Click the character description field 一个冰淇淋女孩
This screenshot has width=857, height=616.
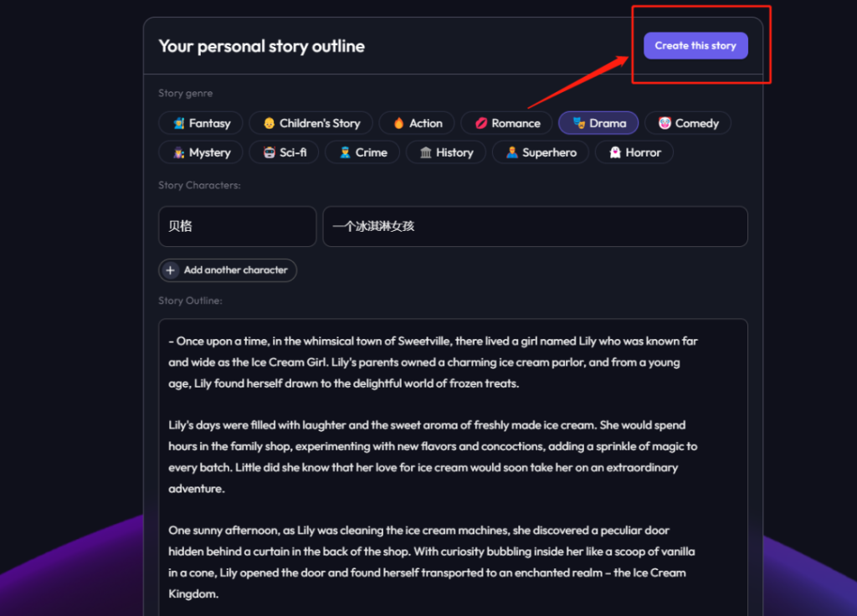(x=535, y=226)
